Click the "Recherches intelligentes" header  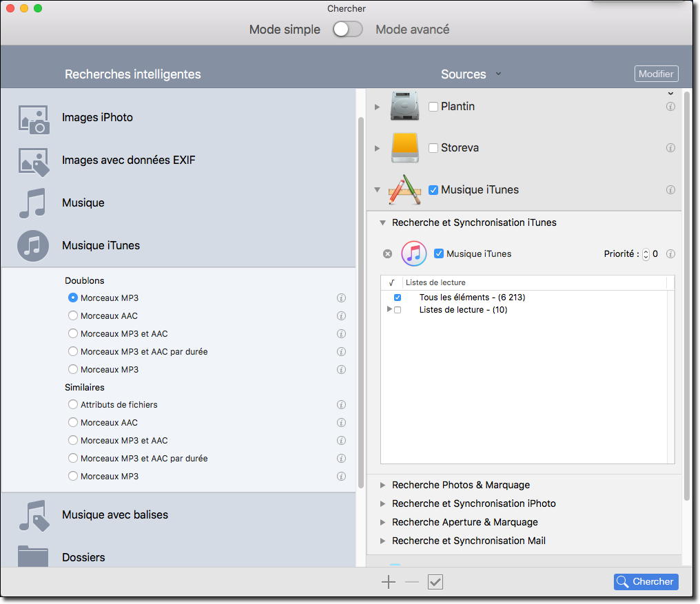tap(132, 74)
